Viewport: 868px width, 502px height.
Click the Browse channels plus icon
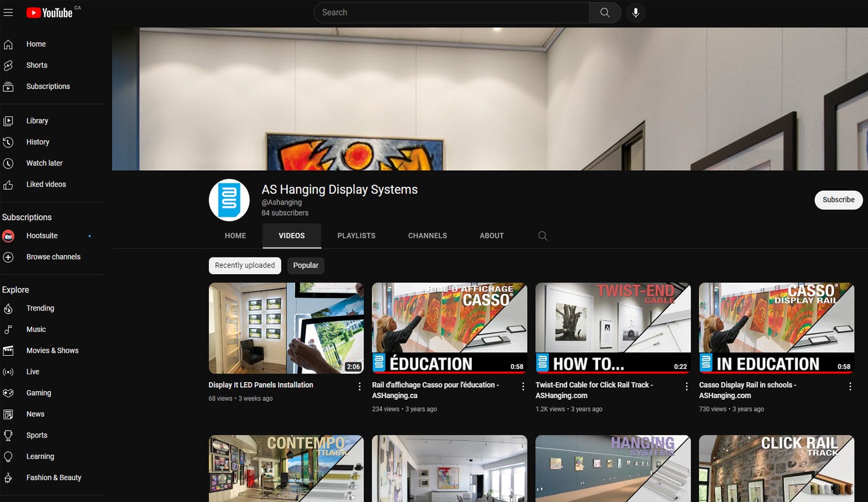click(8, 257)
